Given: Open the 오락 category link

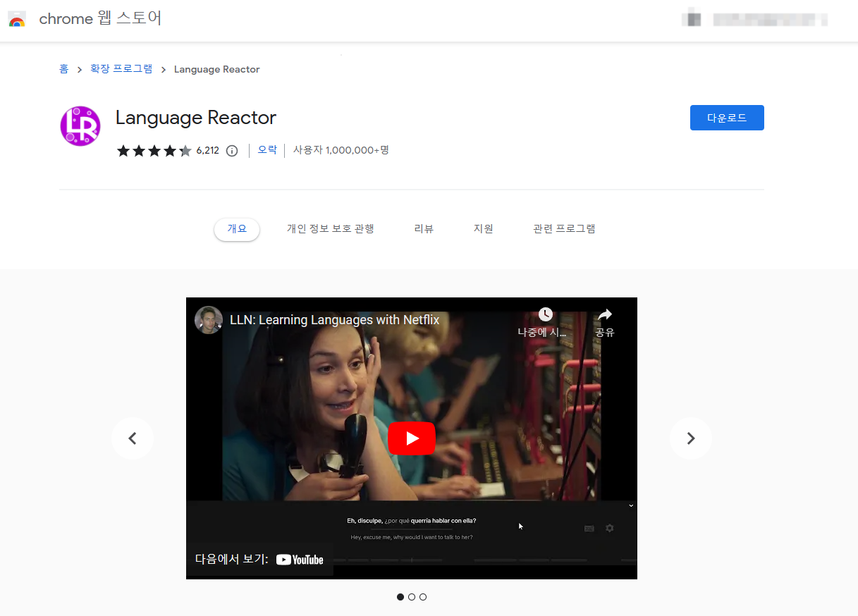Looking at the screenshot, I should pyautogui.click(x=267, y=150).
